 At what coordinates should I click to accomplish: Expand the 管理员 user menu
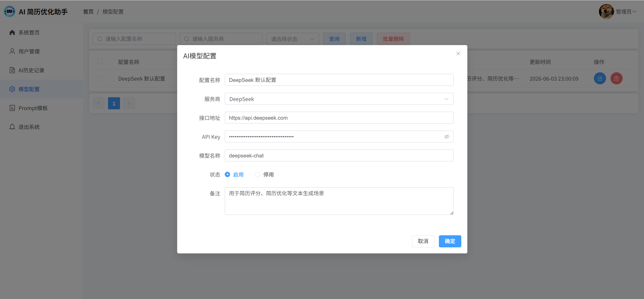coord(626,12)
